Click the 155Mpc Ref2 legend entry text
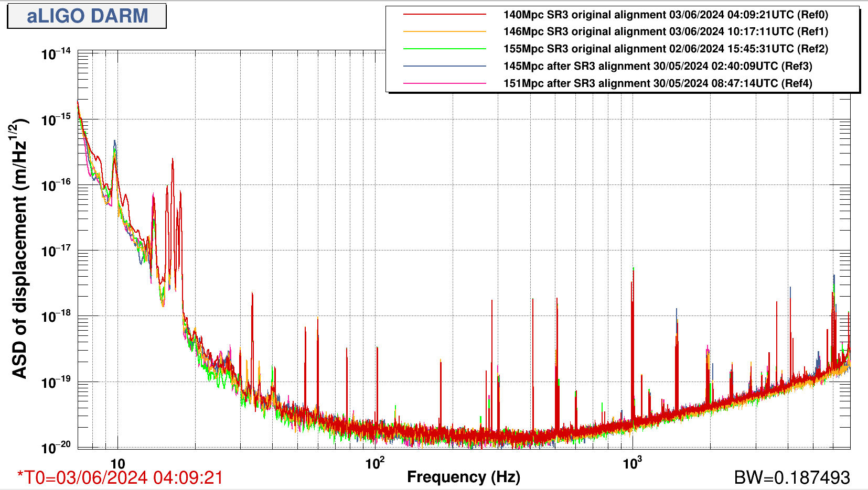This screenshot has height=490, width=868. point(666,49)
